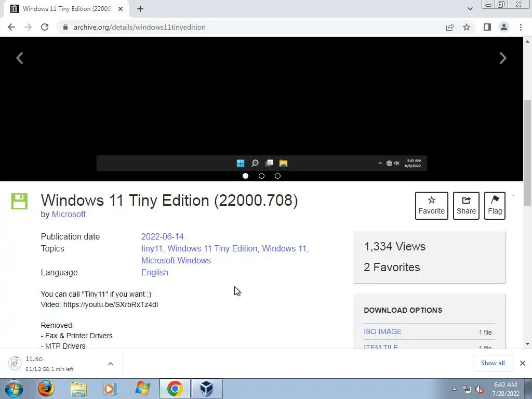
Task: Click the network tray icon
Action: tap(467, 390)
